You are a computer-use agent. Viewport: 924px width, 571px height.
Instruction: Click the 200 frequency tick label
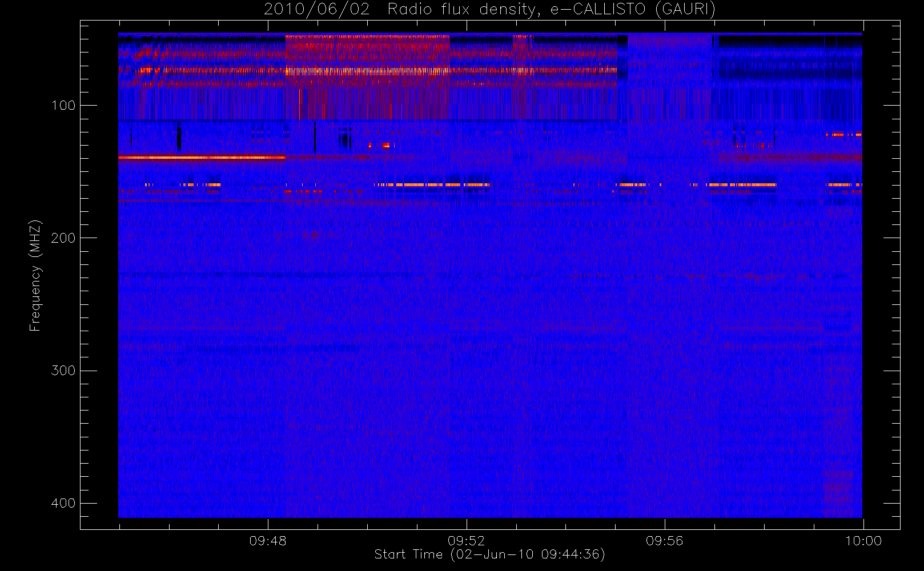coord(63,238)
